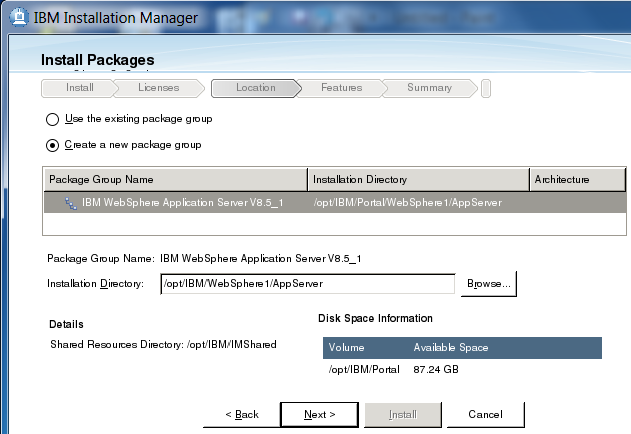Image resolution: width=631 pixels, height=434 pixels.
Task: Click the Details heading
Action: (66, 324)
